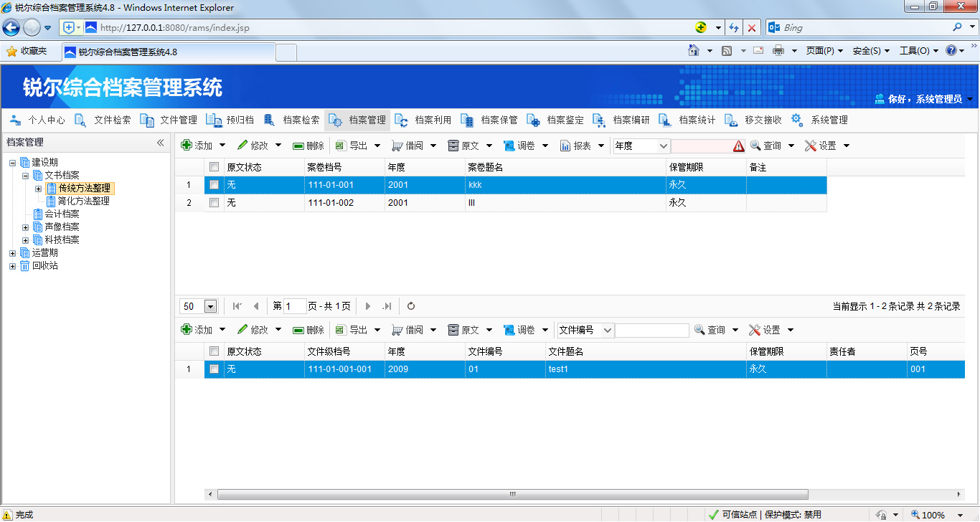Click the page number input field
Screen dimensions: 980x522
point(295,306)
